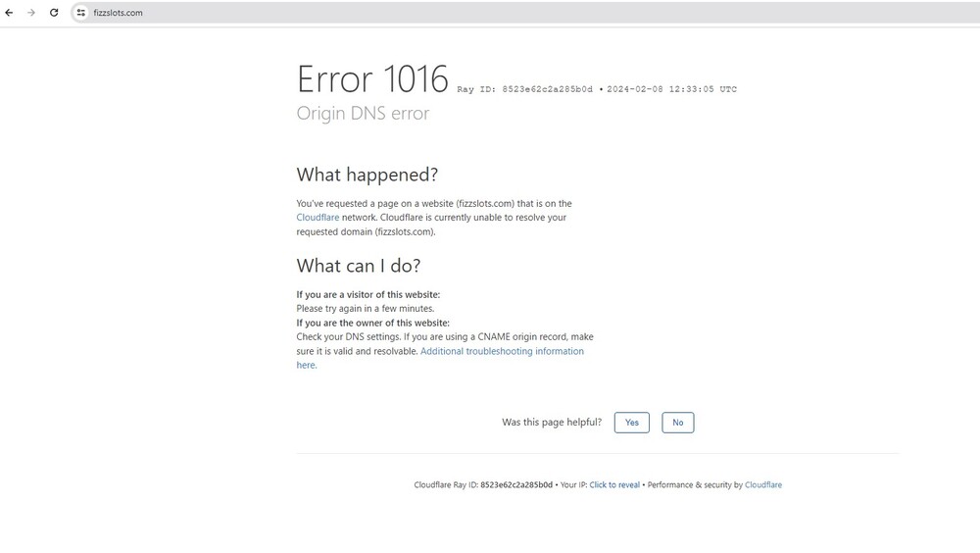The width and height of the screenshot is (980, 553).
Task: Click the What can I do? heading
Action: [359, 266]
